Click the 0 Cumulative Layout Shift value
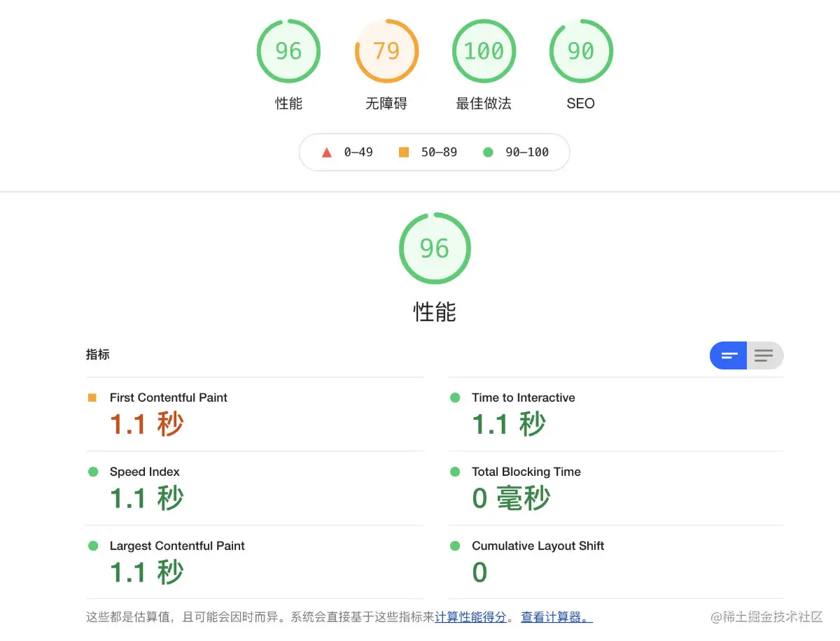Image resolution: width=840 pixels, height=641 pixels. [x=479, y=572]
